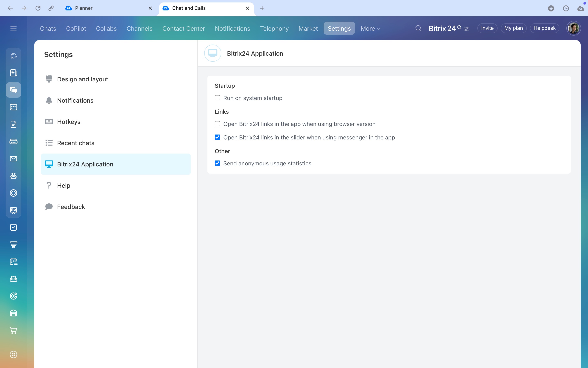Open the presentation board icon in sidebar

[13, 210]
